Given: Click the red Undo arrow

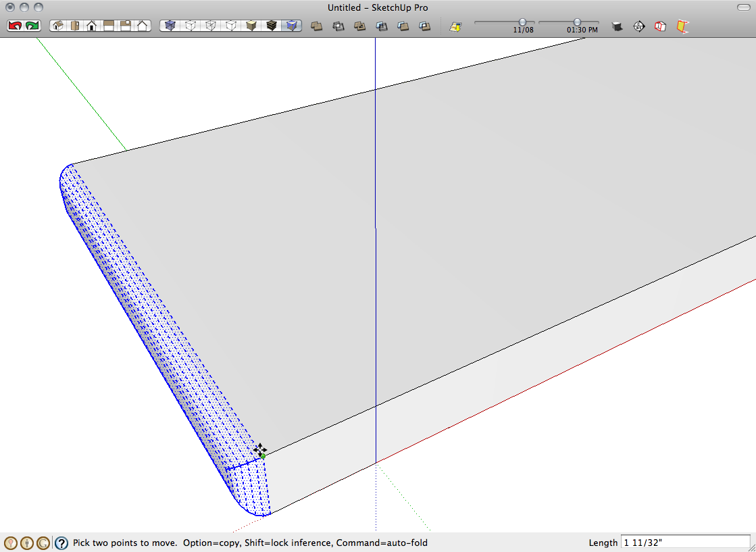Looking at the screenshot, I should point(14,26).
